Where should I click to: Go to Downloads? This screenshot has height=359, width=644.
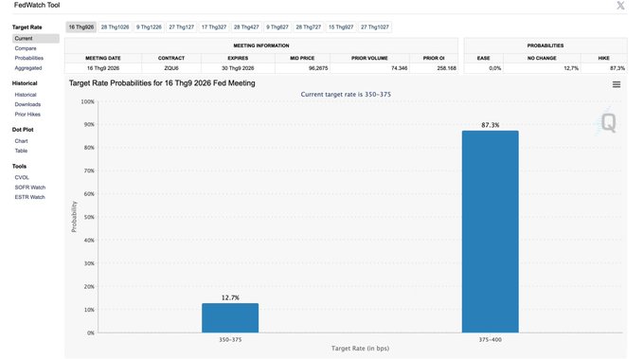click(x=27, y=105)
